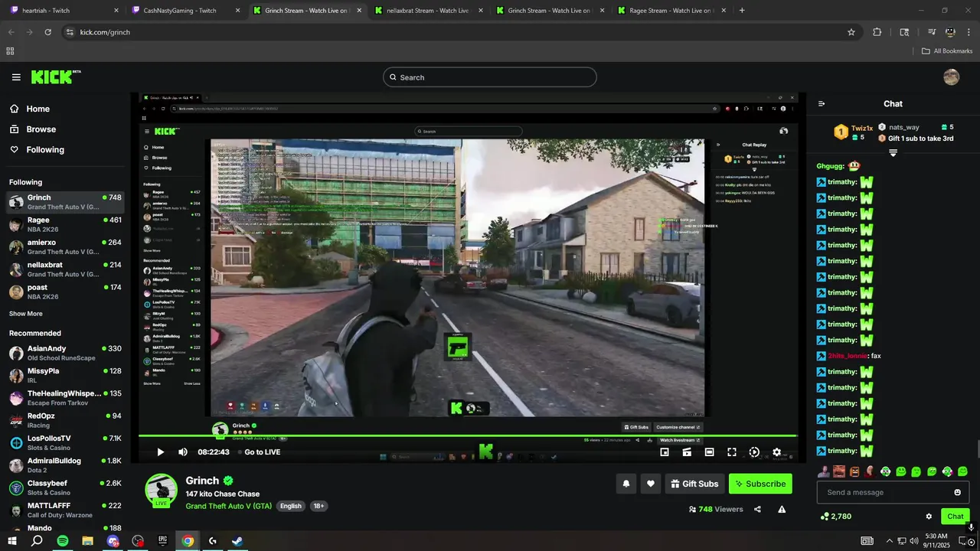This screenshot has height=551, width=980.
Task: Click the Gift Subs button
Action: 695,484
